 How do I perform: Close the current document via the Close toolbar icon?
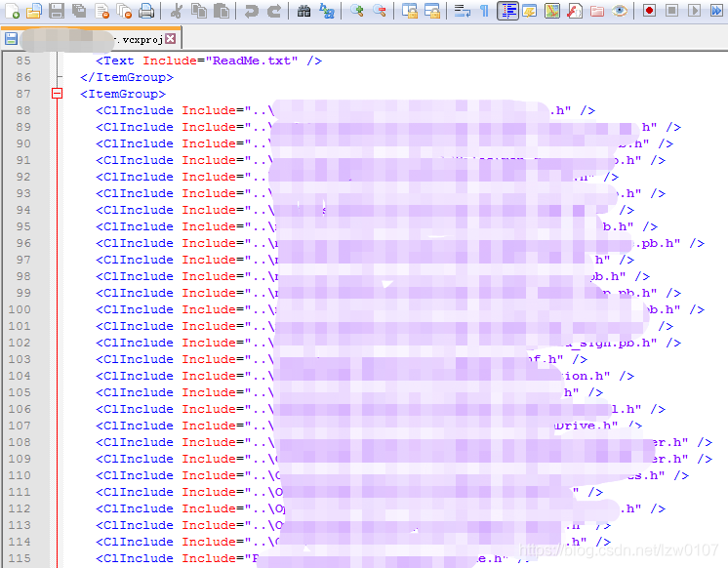pos(101,10)
